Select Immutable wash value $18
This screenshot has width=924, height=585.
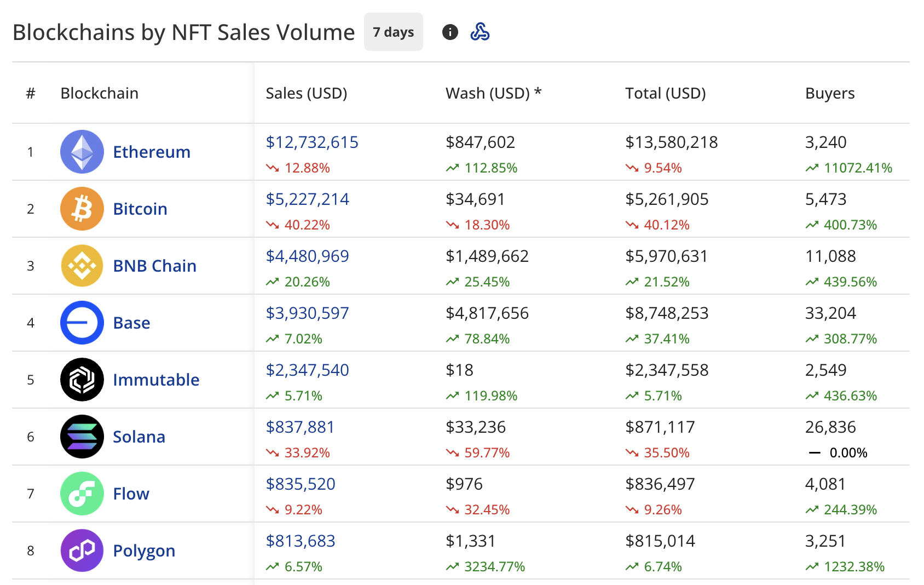click(x=459, y=370)
